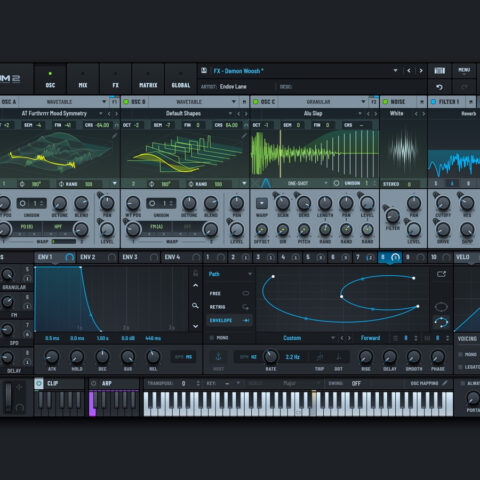
Task: Open OSC C WARP dropdown button
Action: click(x=262, y=203)
